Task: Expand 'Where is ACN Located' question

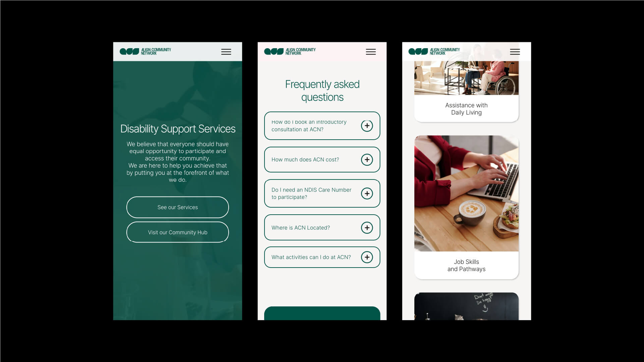Action: coord(367,228)
